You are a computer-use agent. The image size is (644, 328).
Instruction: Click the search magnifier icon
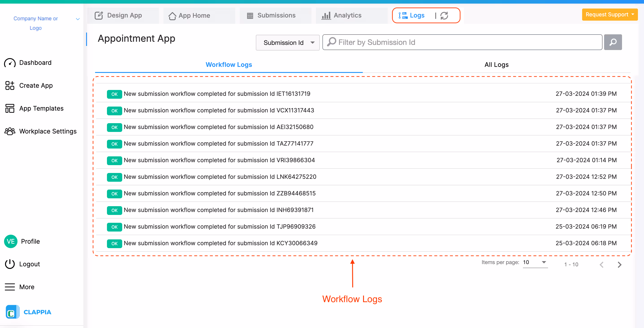pyautogui.click(x=613, y=42)
